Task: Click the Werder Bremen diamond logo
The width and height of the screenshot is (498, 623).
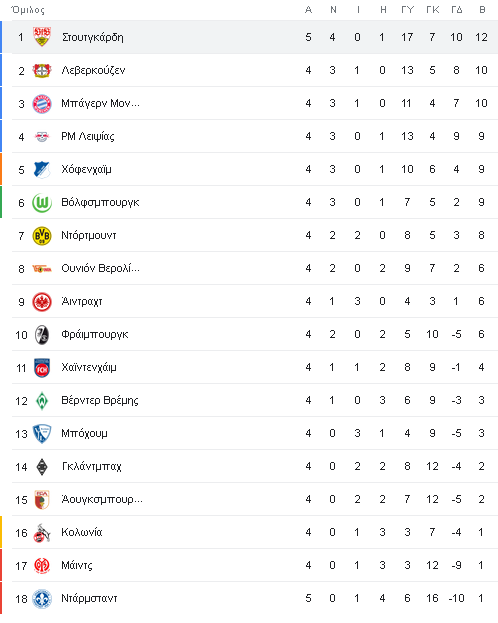Action: tap(42, 400)
